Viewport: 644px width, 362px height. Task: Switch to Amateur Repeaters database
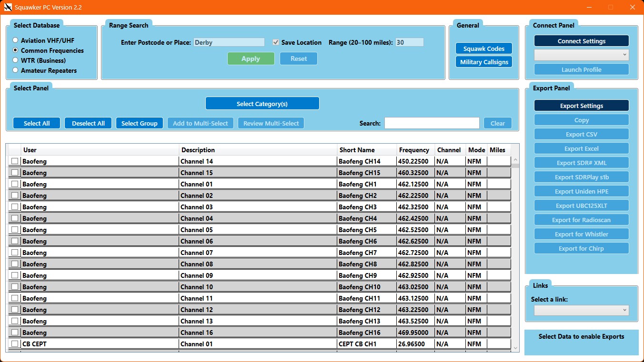[x=15, y=70]
